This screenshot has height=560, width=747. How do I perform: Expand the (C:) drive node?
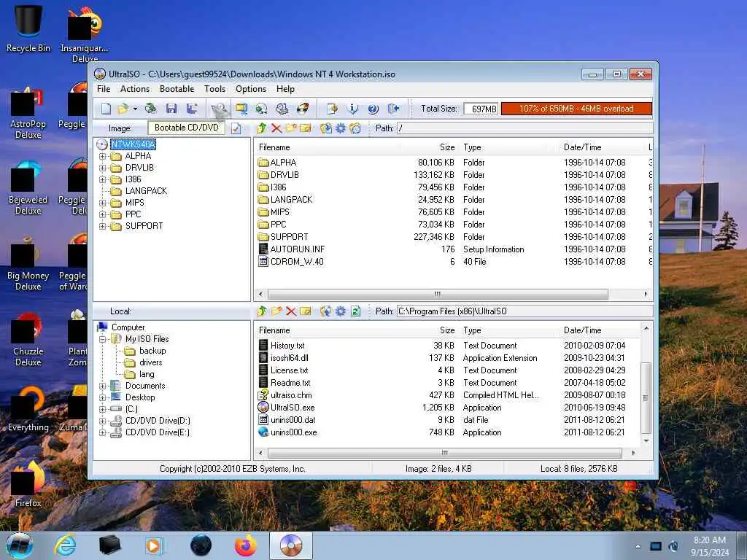[102, 409]
